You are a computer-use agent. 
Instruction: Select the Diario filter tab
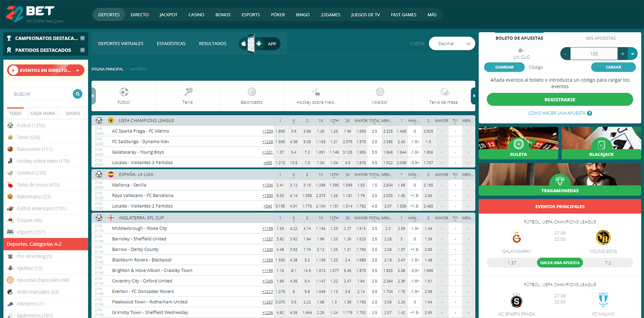(x=73, y=114)
